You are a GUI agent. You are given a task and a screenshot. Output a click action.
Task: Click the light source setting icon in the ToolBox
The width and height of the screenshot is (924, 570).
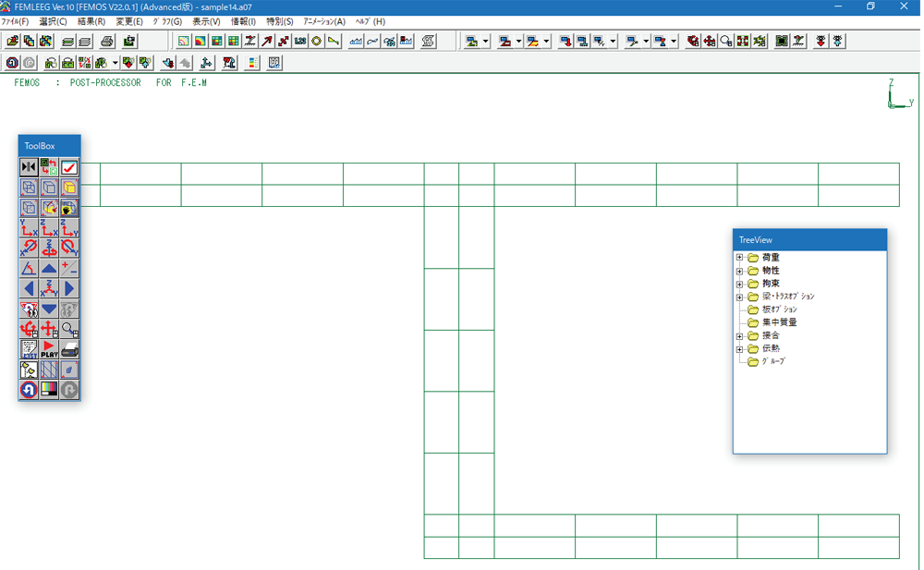(x=29, y=370)
